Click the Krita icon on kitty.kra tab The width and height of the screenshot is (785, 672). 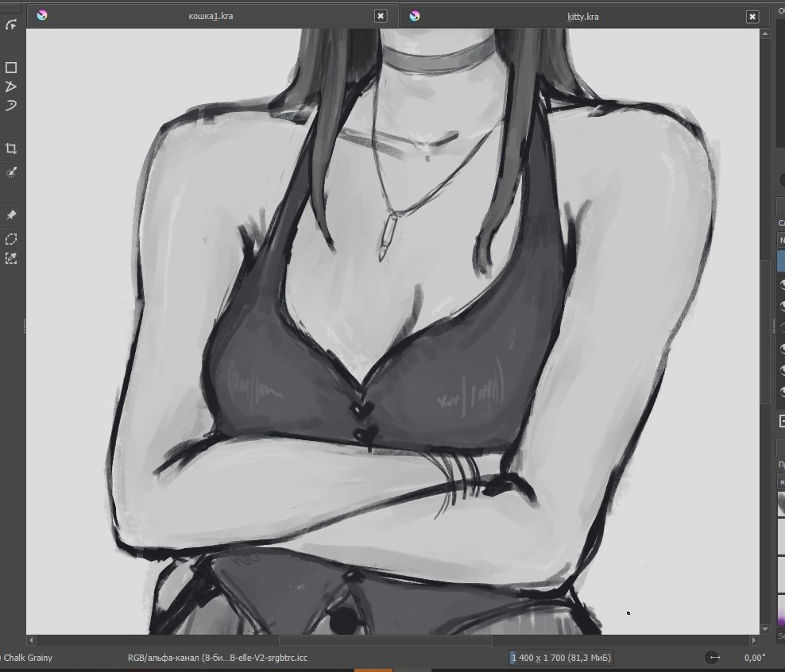[x=415, y=16]
